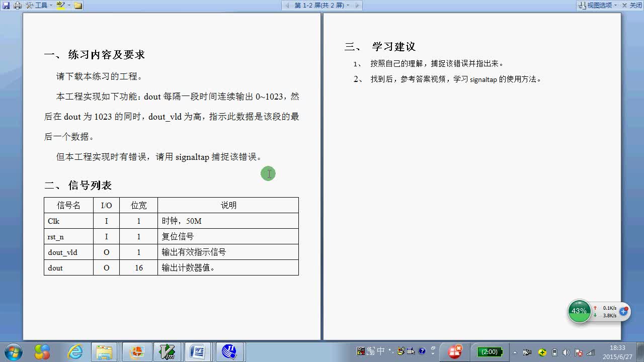
Task: Open the blue globe Quartus taskbar app
Action: pos(229,351)
